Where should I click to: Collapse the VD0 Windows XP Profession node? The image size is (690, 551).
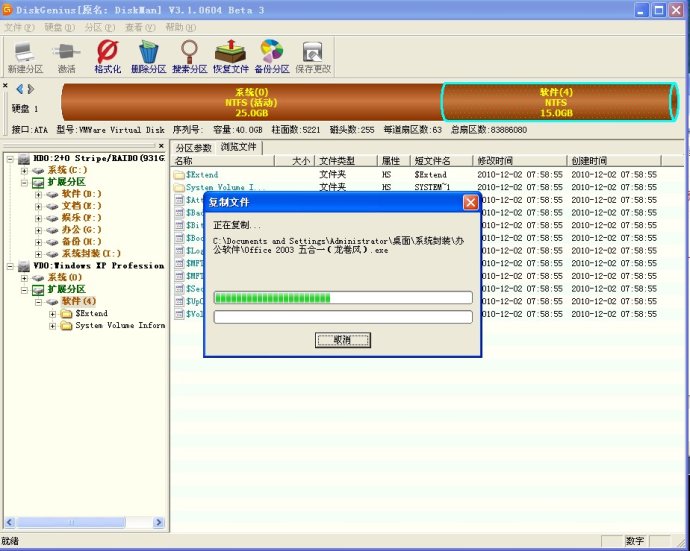[10, 266]
